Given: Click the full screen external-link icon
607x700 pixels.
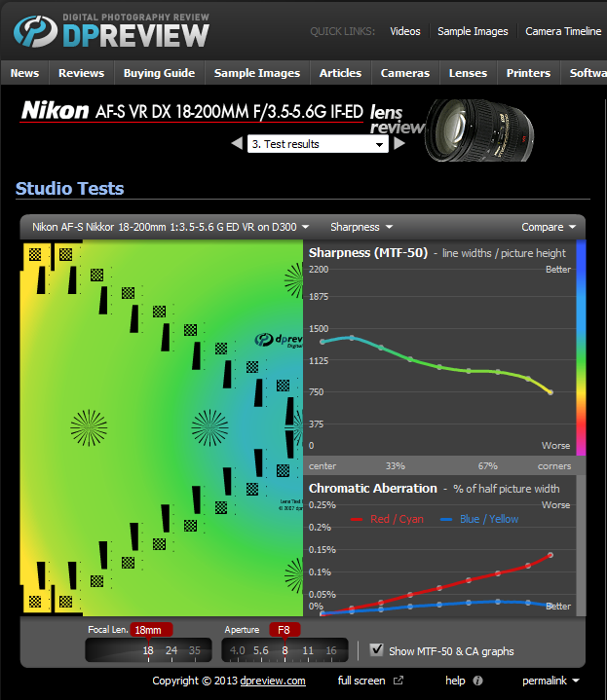Looking at the screenshot, I should pos(398,681).
